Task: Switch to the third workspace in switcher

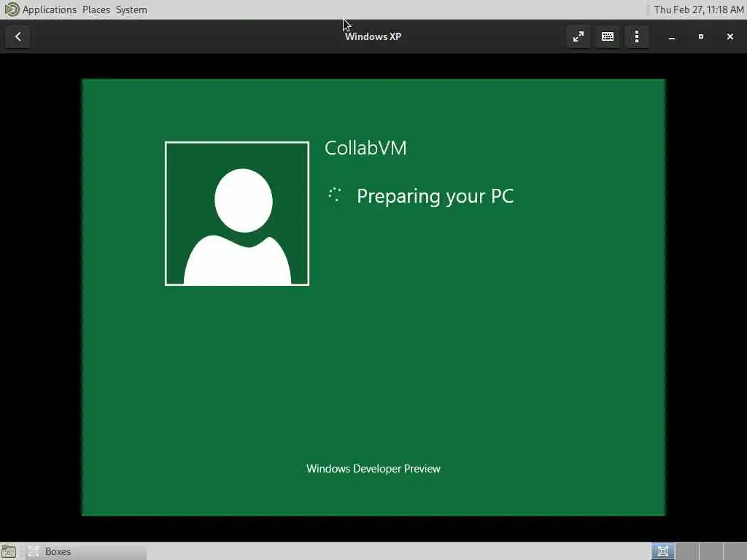Action: pos(711,551)
